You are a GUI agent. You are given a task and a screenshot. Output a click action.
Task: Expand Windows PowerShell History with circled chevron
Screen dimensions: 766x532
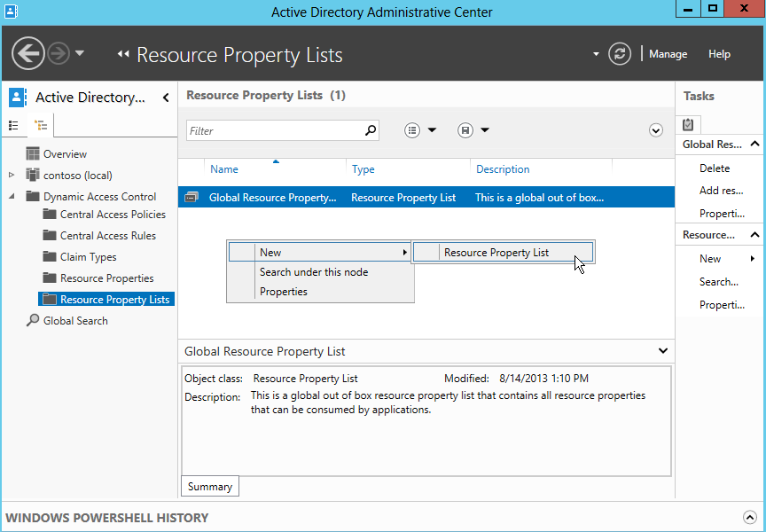(x=749, y=517)
